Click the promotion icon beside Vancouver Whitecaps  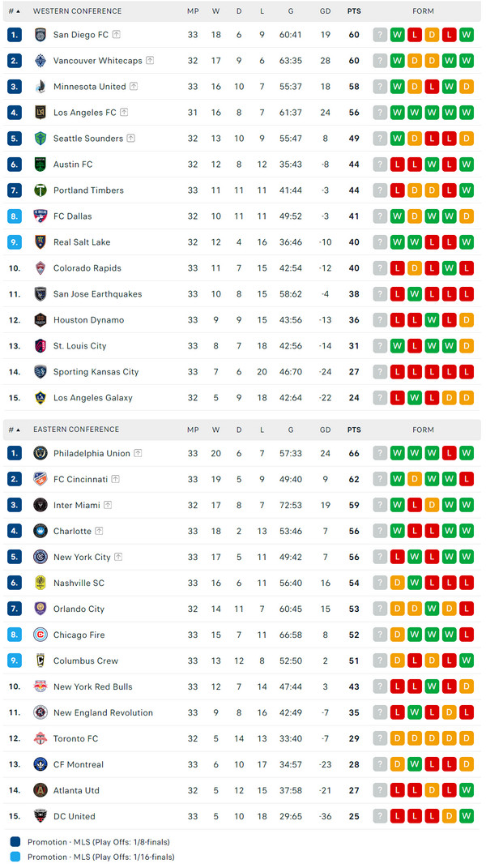pyautogui.click(x=150, y=61)
